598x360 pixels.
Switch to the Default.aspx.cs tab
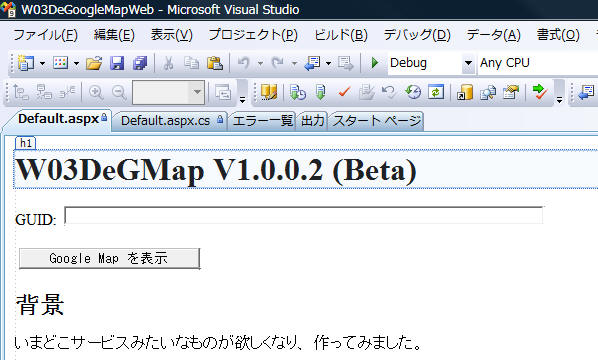(x=171, y=121)
